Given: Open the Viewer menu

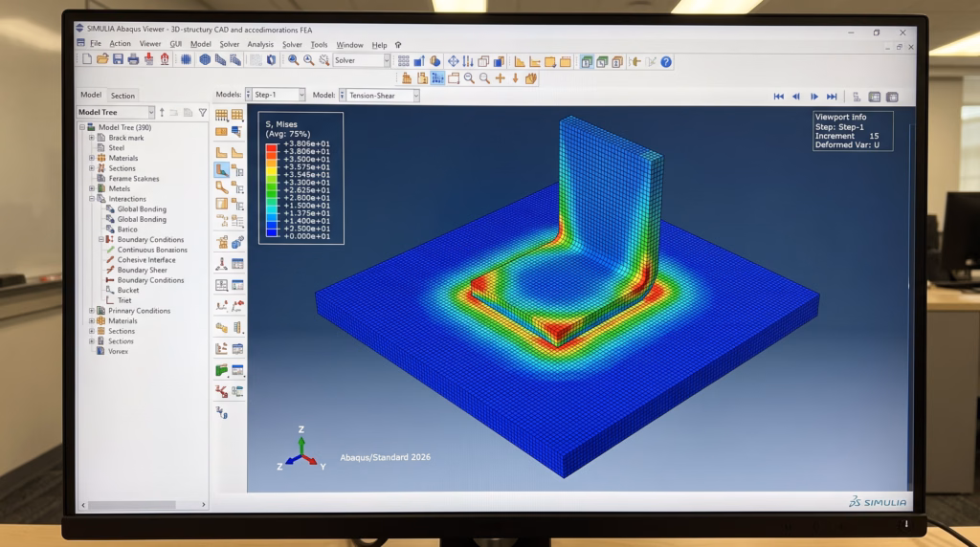Looking at the screenshot, I should (150, 44).
